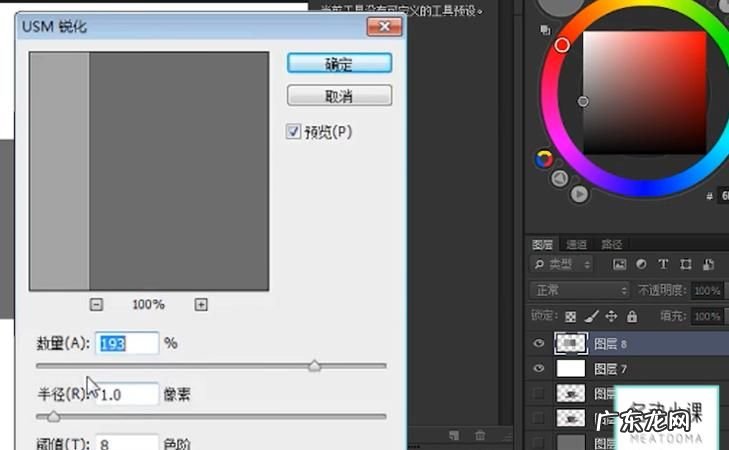
Task: Click the small color wheel mode icon
Action: pos(544,159)
